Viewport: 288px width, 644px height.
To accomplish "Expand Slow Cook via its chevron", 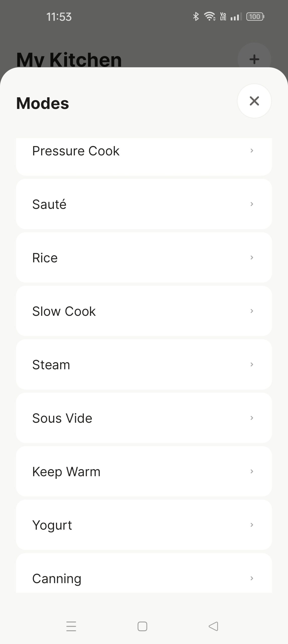I will coord(252,311).
